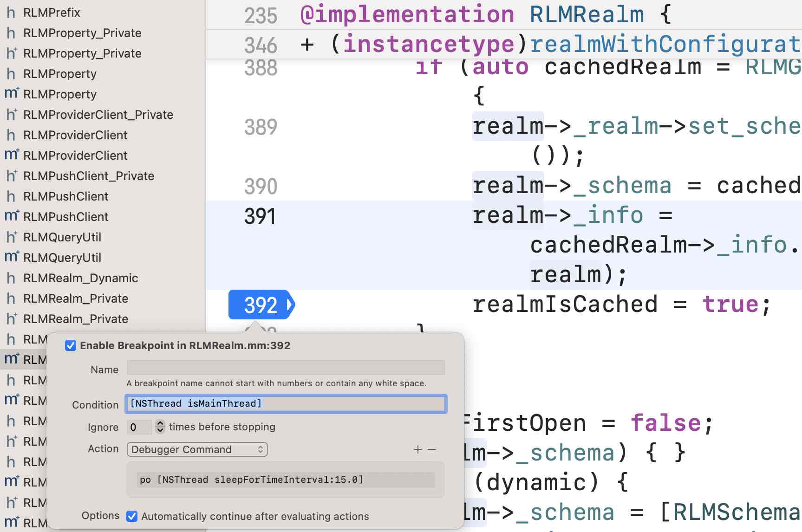Select RLMRealm_Private in the file navigator
The image size is (802, 532).
pyautogui.click(x=77, y=298)
